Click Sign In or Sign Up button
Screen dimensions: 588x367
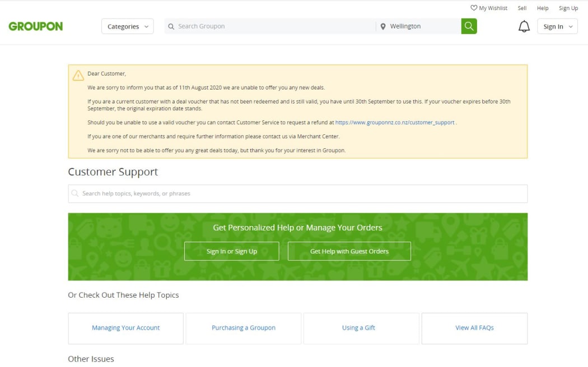point(232,251)
